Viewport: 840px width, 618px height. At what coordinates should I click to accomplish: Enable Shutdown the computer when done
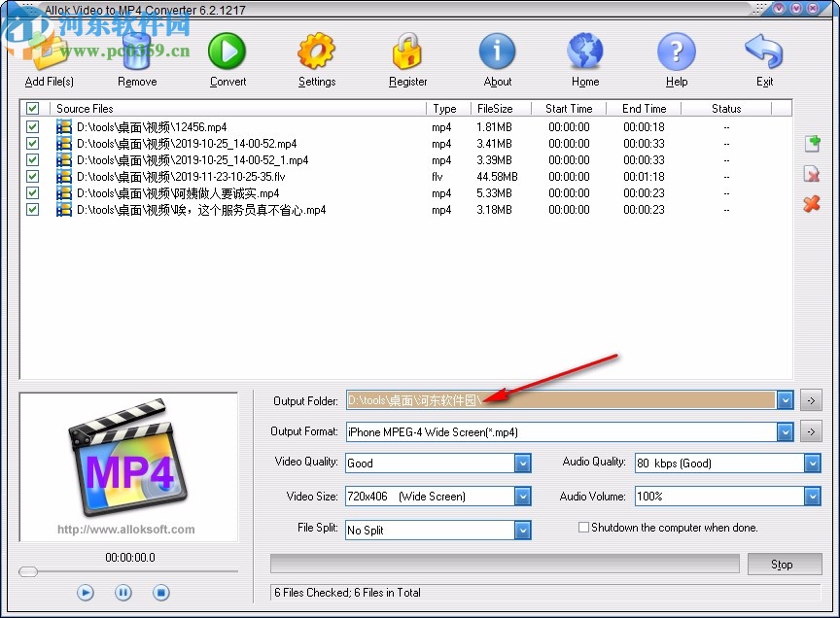coord(583,527)
